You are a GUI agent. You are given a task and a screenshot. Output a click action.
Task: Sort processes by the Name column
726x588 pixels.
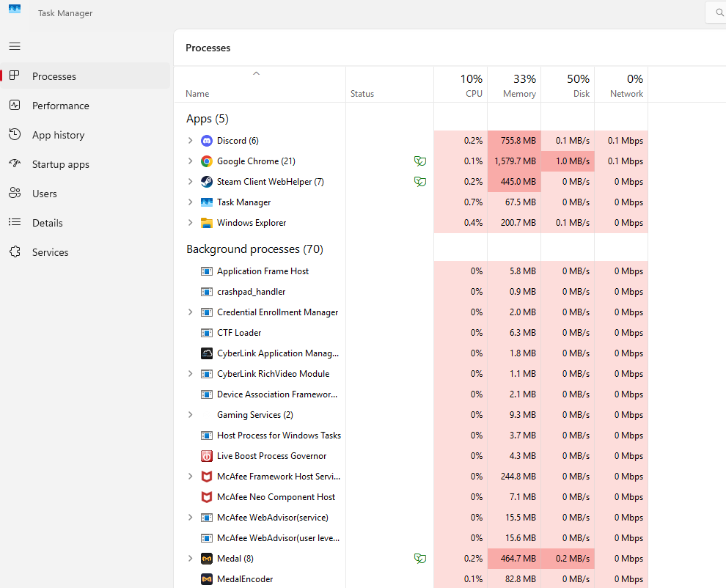[260, 84]
